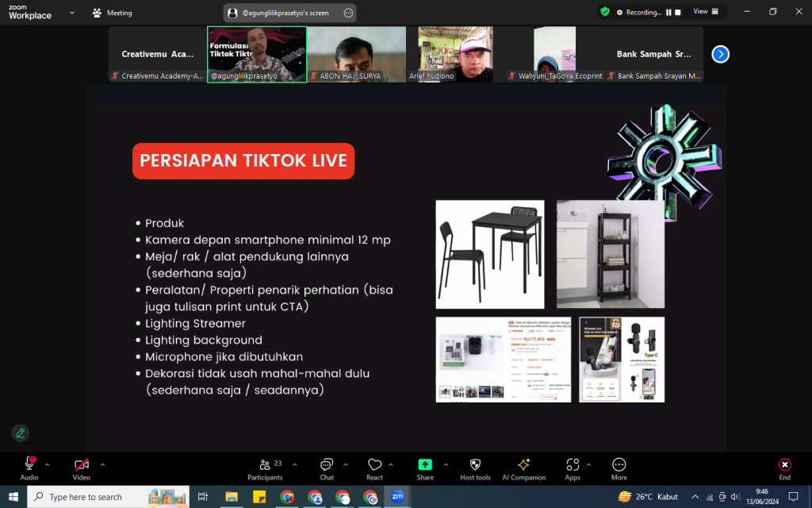
Task: Click the Rp175.000 microphone product listing image
Action: click(504, 360)
